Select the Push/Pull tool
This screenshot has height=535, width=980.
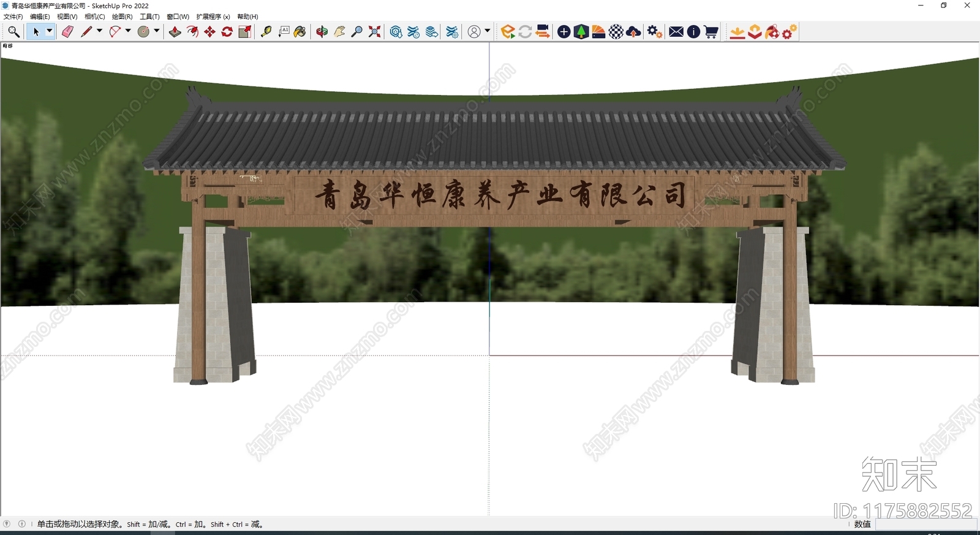tap(175, 32)
